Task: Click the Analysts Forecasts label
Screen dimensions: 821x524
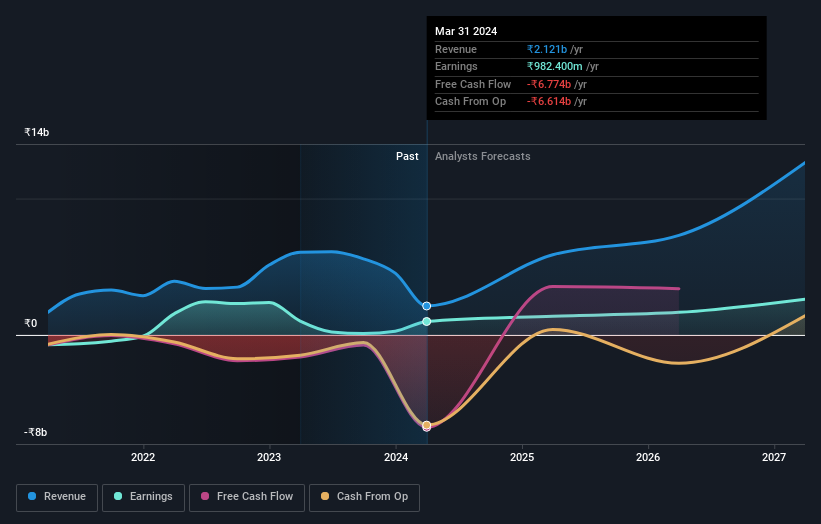Action: 483,157
